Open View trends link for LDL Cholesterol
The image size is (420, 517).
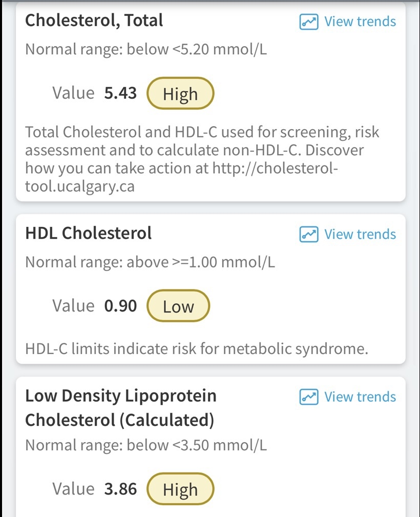coord(360,397)
